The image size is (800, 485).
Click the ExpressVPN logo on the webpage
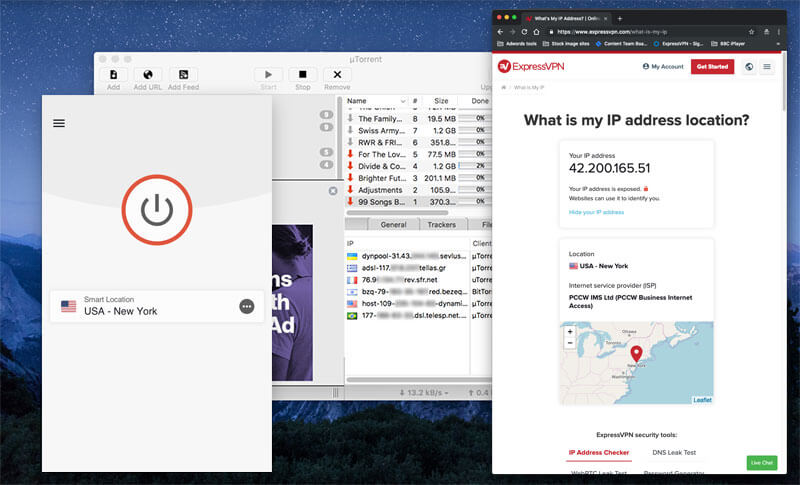tap(531, 66)
